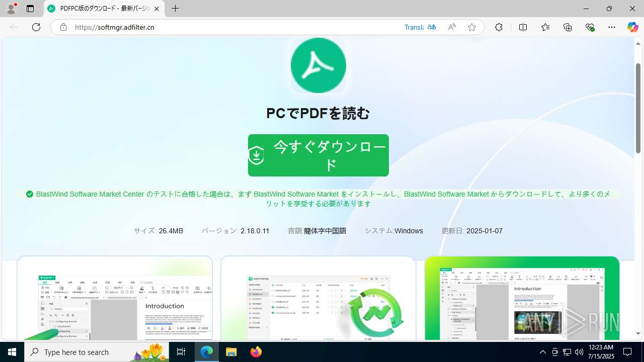Open the network tray icon
Viewport: 644px width, 362px height.
point(567,352)
